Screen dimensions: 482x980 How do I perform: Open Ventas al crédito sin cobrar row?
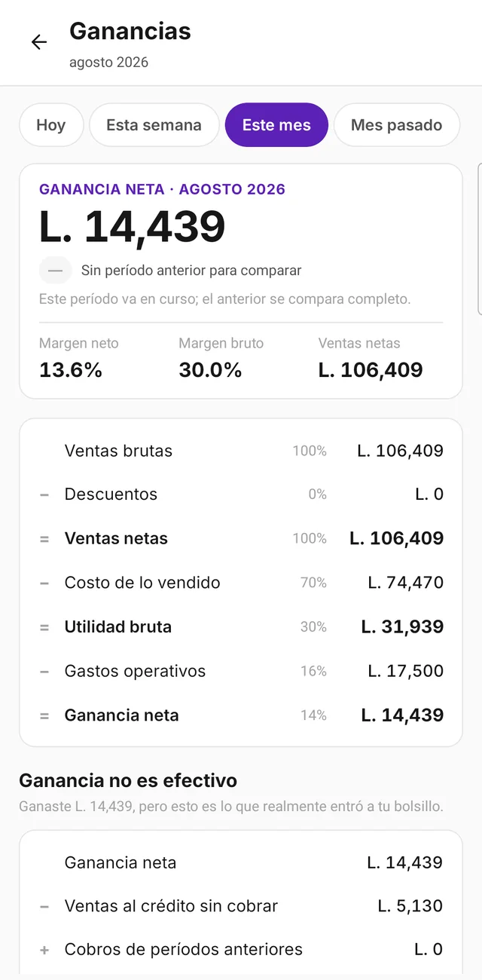tap(241, 906)
